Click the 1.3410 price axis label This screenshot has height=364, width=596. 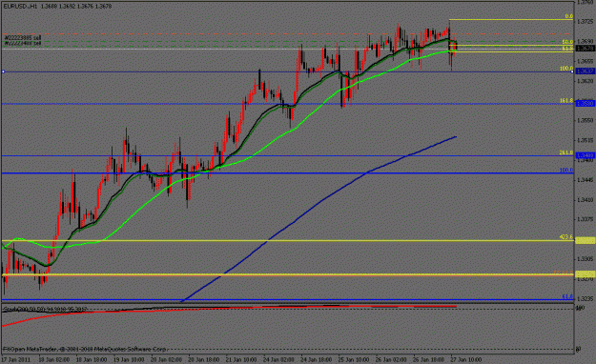point(585,200)
